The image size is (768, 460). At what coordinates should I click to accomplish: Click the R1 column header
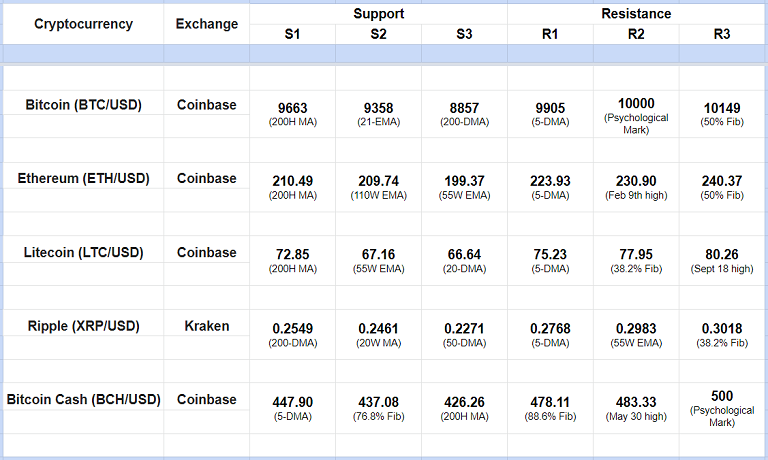(x=550, y=34)
